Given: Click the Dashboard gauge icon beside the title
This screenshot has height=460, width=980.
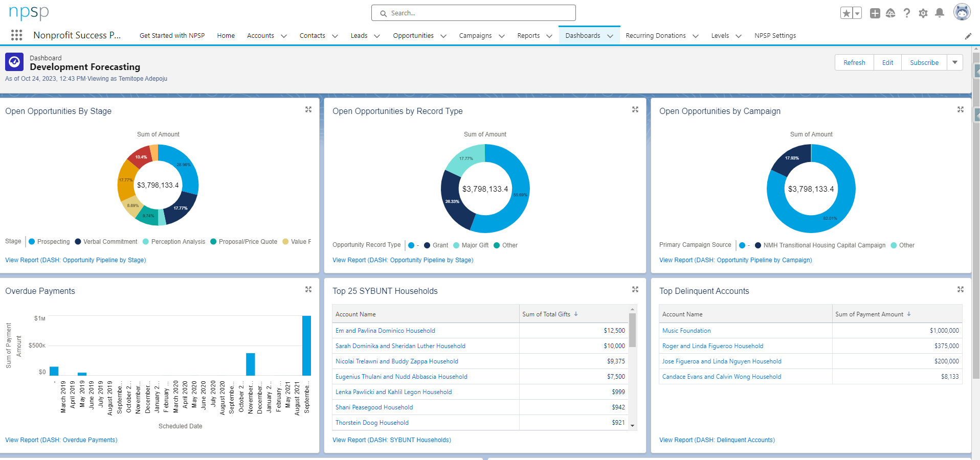Looking at the screenshot, I should [14, 62].
